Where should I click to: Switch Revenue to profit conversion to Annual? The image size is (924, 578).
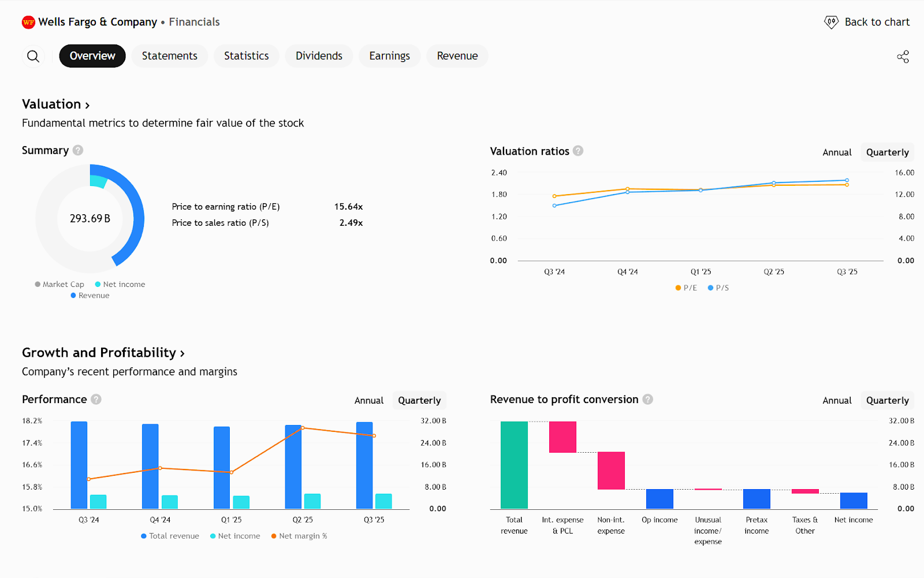[x=837, y=401]
